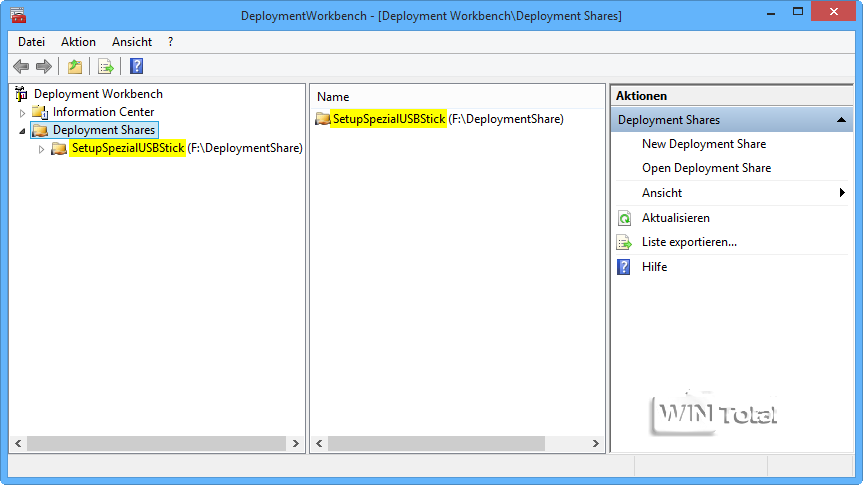Click the tree pane horizontal scrollbar thumb

pos(157,443)
